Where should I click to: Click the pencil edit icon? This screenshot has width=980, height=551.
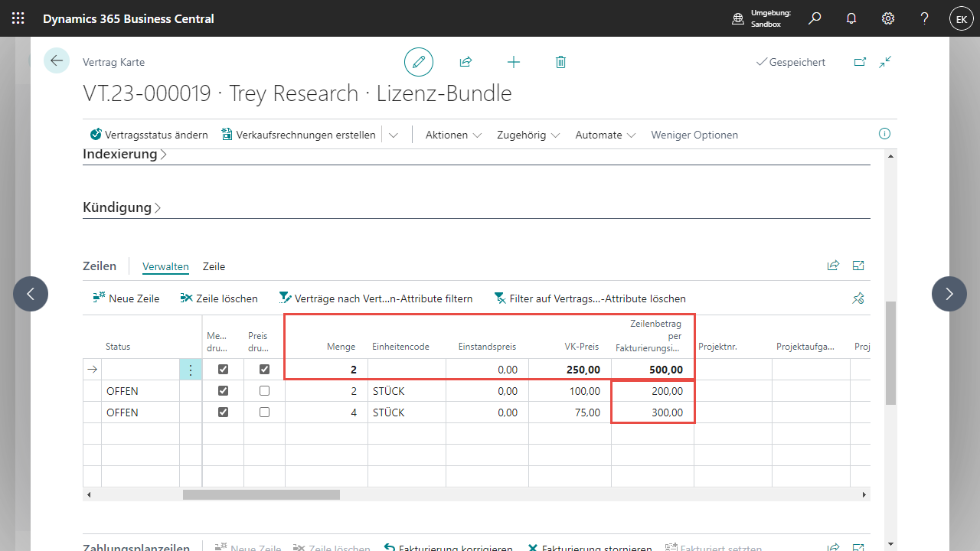point(419,62)
